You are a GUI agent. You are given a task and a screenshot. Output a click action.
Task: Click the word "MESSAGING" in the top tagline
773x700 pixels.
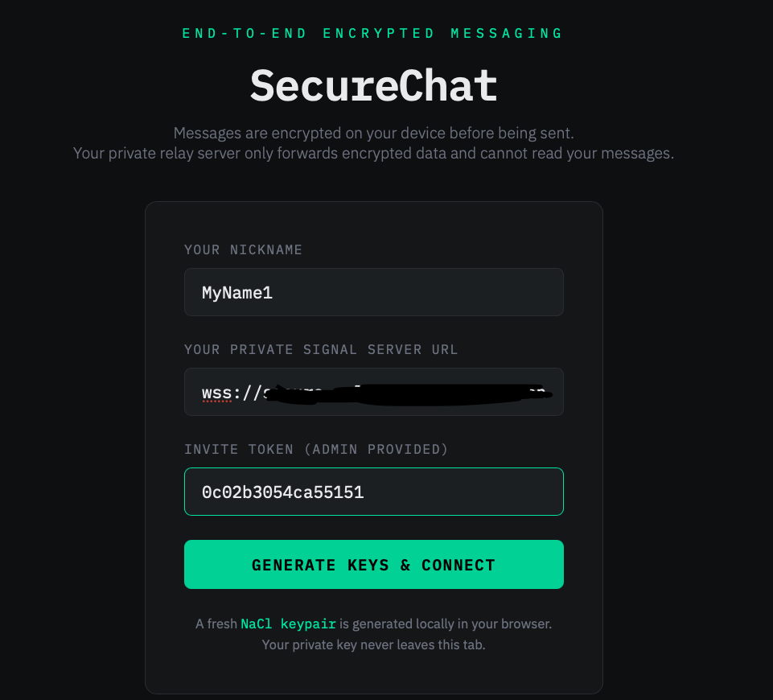pos(507,33)
